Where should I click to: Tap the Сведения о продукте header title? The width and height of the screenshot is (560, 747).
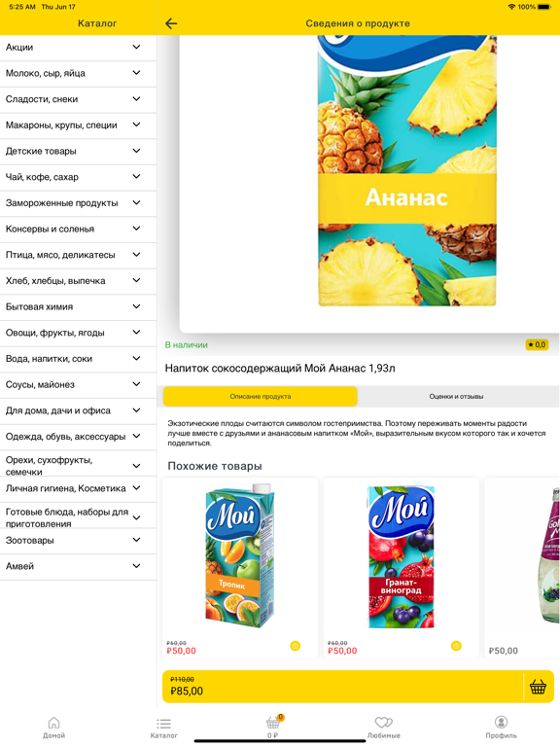click(x=358, y=23)
